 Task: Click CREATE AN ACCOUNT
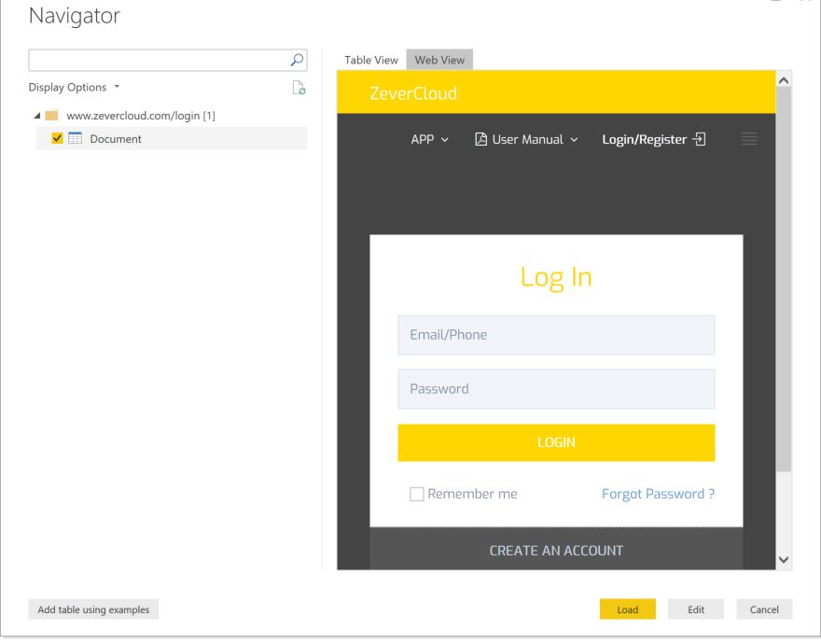click(556, 551)
